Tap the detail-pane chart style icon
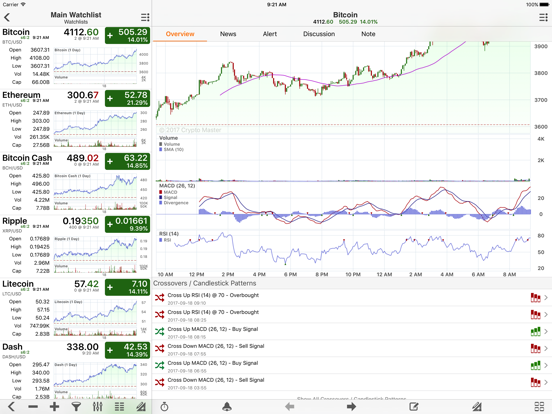Screen dimensions: 552x414 point(477,407)
